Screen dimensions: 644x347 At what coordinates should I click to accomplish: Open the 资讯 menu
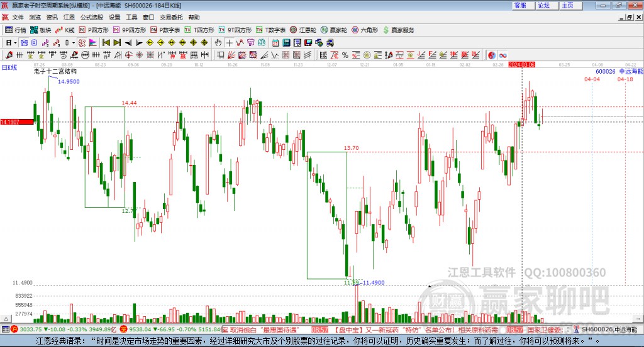coord(52,17)
